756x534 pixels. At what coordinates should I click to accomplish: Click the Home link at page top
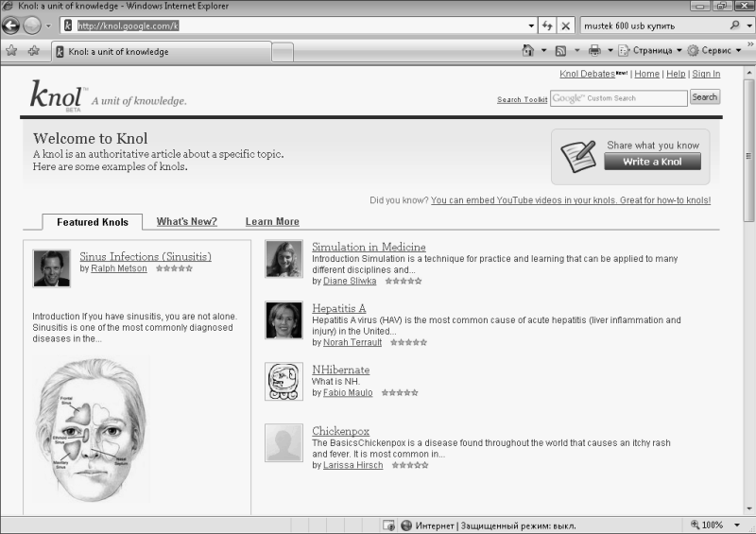pyautogui.click(x=646, y=74)
